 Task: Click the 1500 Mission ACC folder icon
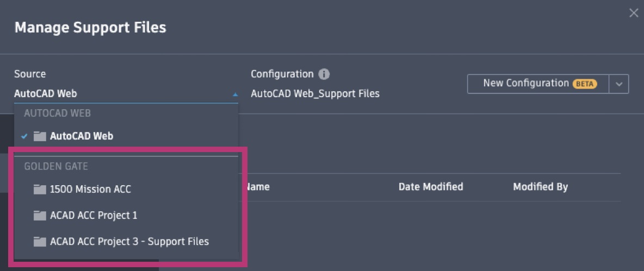click(x=40, y=190)
